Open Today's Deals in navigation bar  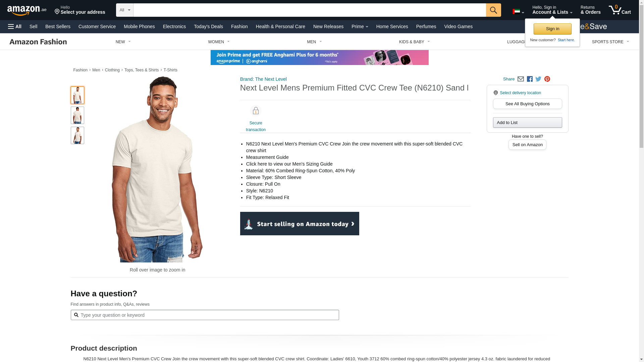pos(208,26)
